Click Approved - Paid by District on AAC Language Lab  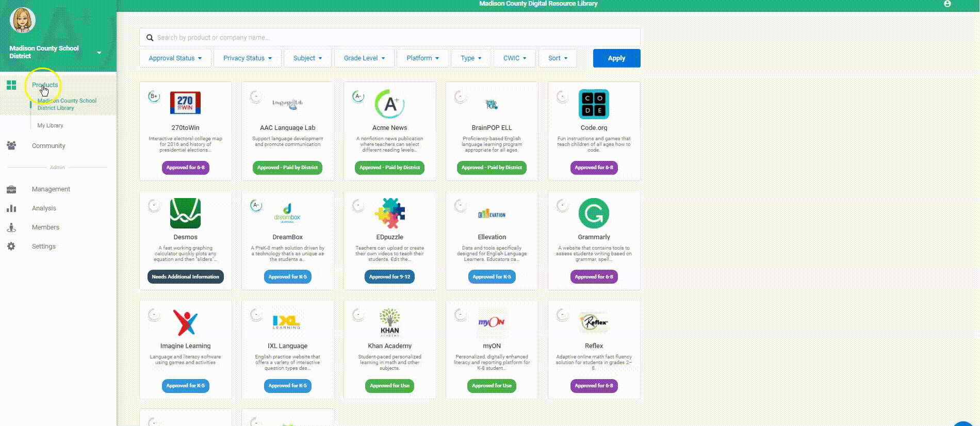[287, 168]
